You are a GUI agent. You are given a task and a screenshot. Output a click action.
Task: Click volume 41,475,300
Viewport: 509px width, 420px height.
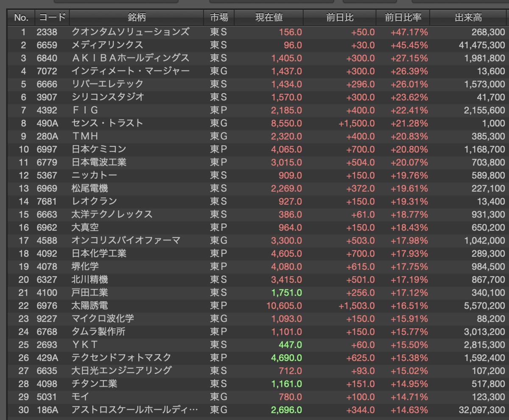pyautogui.click(x=482, y=45)
